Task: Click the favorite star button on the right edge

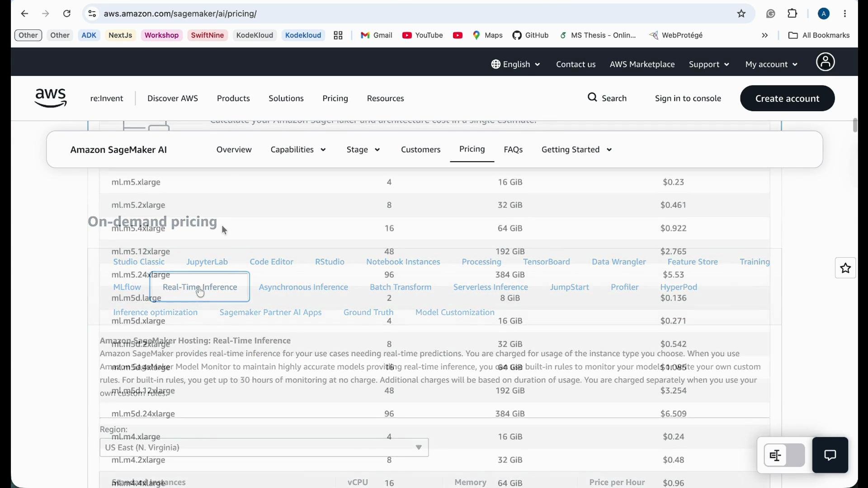Action: click(x=846, y=269)
